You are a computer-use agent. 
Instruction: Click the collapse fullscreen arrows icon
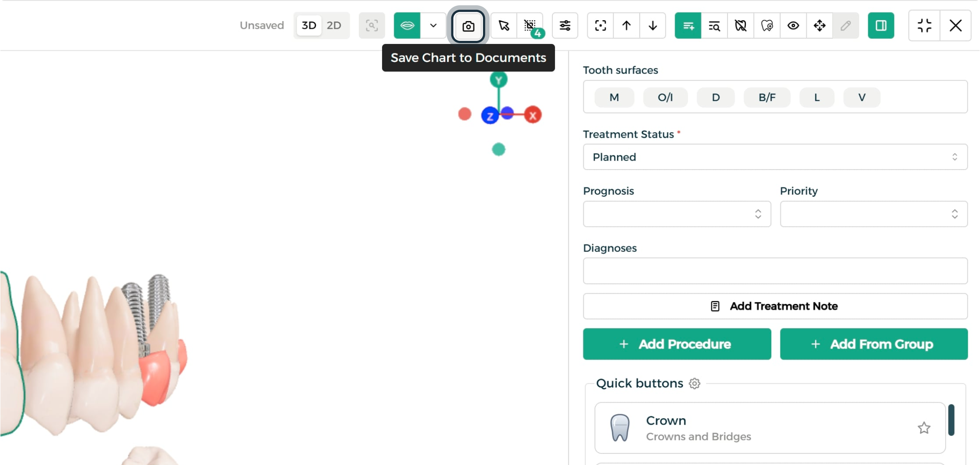[x=925, y=26]
